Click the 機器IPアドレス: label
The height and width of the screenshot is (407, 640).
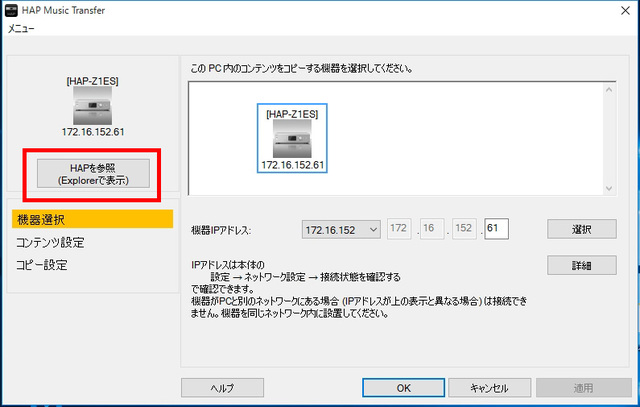[x=221, y=230]
